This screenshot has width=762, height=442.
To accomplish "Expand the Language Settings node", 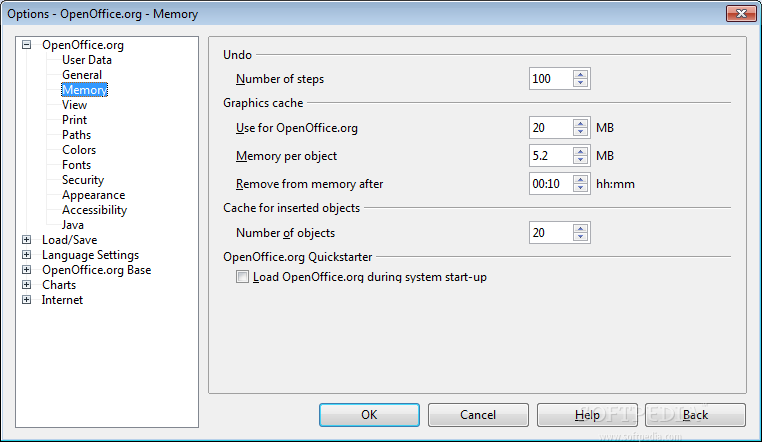I will pos(27,255).
